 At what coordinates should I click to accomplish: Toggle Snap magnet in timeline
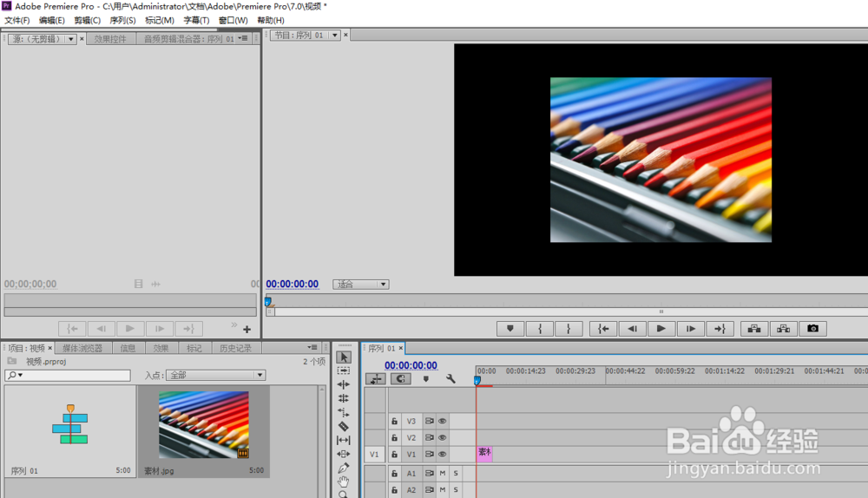click(x=401, y=379)
